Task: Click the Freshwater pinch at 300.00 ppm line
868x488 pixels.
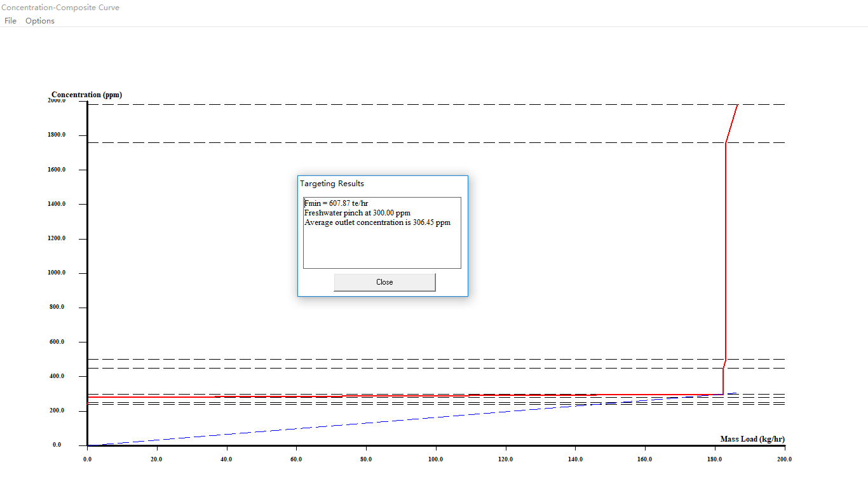Action: (x=357, y=213)
